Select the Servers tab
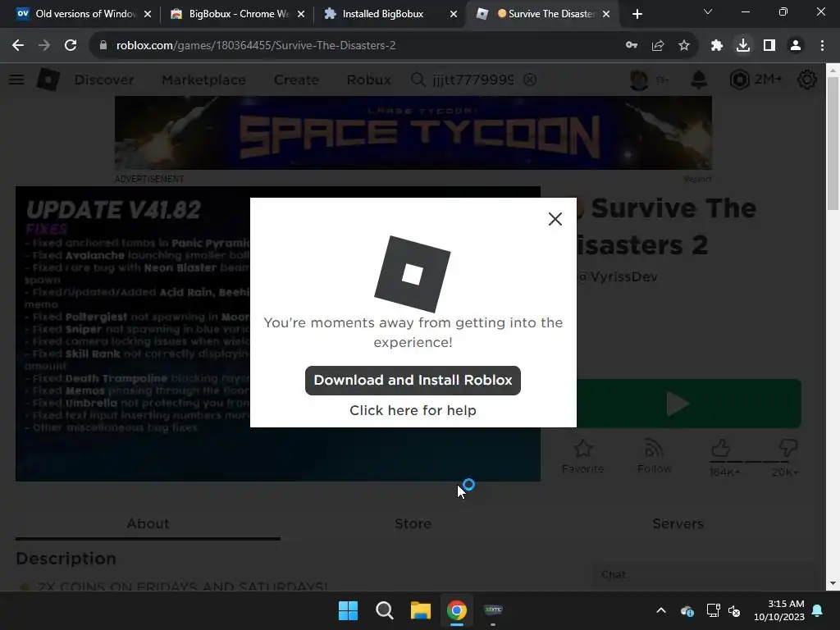 tap(678, 523)
